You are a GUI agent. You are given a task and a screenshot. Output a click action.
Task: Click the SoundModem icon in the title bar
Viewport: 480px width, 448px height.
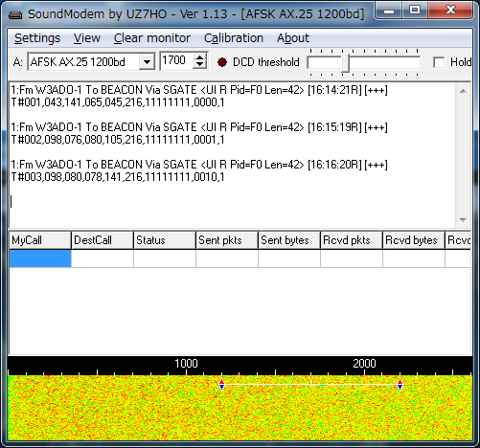point(15,14)
